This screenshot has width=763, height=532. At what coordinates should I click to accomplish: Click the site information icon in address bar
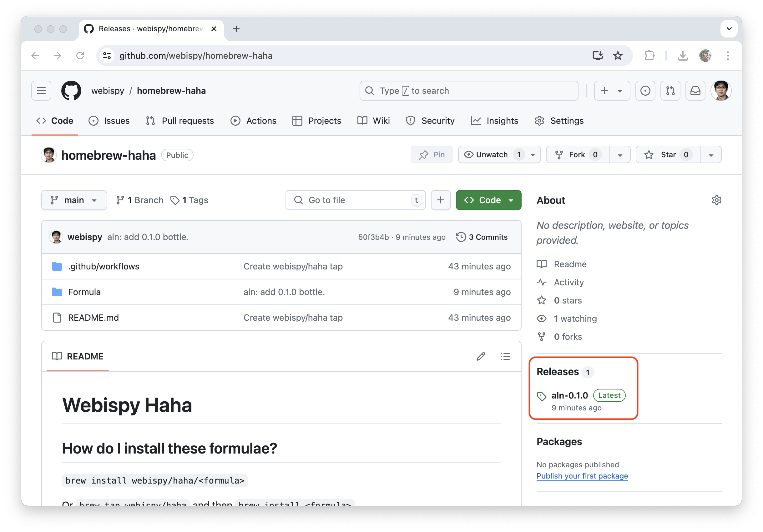click(x=107, y=55)
